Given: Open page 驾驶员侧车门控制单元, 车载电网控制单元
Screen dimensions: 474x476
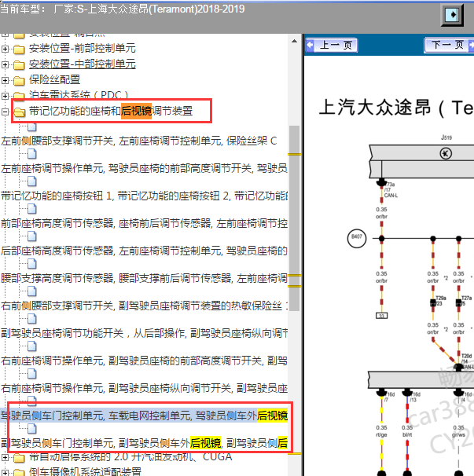Looking at the screenshot, I should pos(144,416).
